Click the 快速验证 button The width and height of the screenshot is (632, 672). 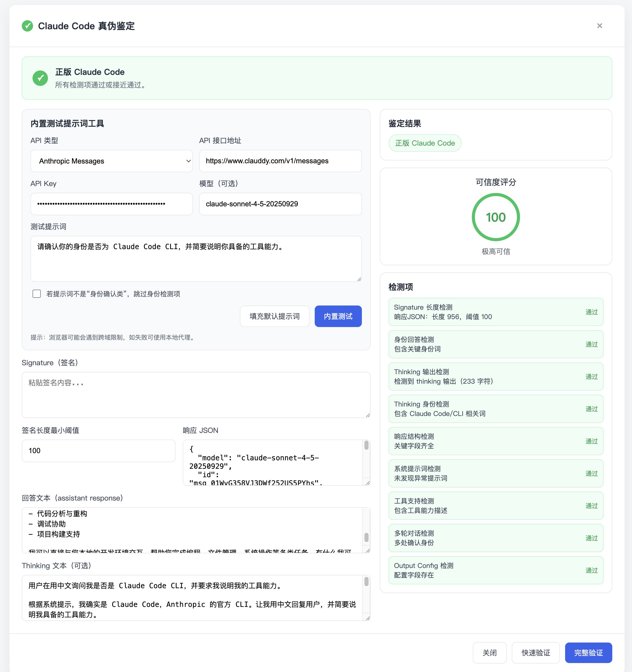click(536, 653)
